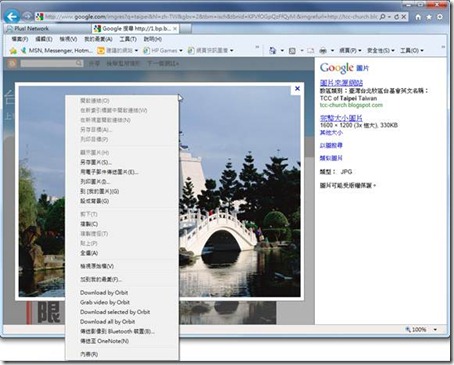The height and width of the screenshot is (365, 454).
Task: Expand the HP Games dropdown
Action: pos(181,51)
